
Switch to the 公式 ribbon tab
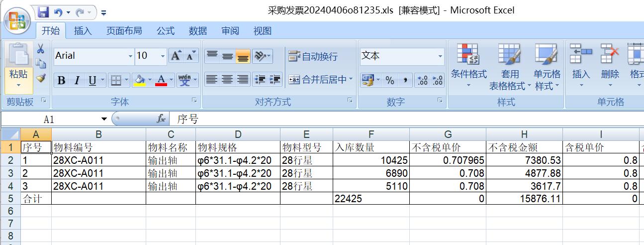pos(166,31)
